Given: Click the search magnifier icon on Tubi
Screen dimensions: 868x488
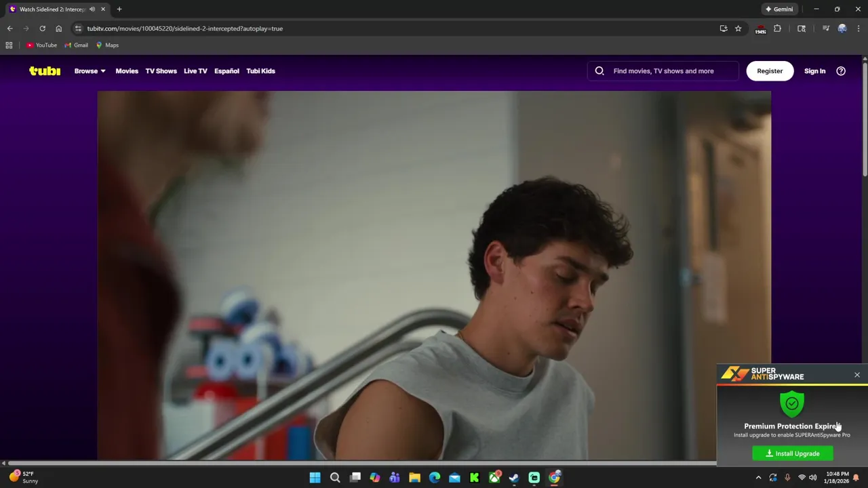Looking at the screenshot, I should (599, 70).
